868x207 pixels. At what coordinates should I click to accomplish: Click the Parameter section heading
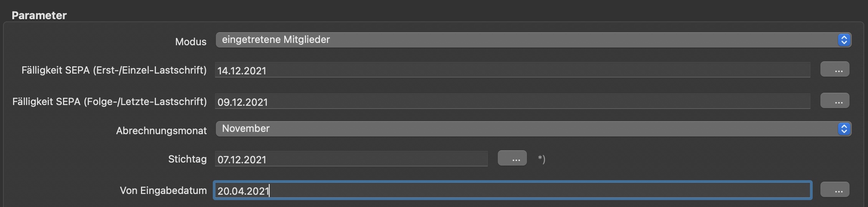39,15
